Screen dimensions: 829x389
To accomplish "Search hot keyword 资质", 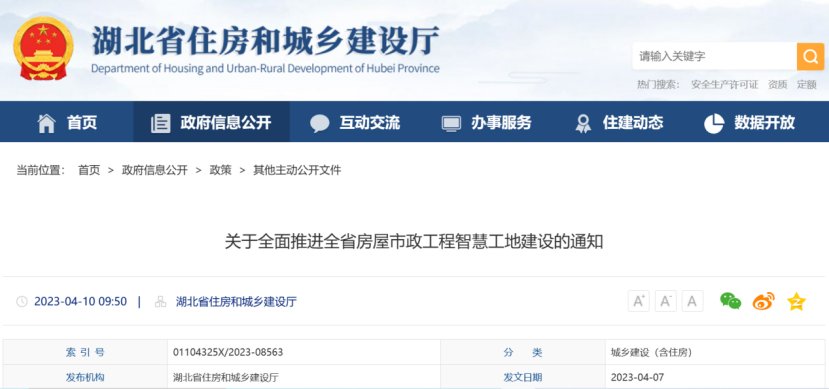I will point(778,85).
